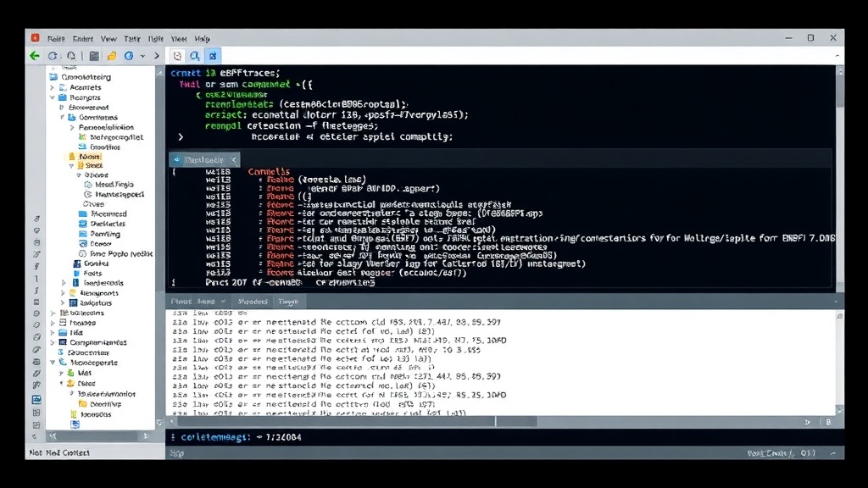This screenshot has height=488, width=868.
Task: Click the red application icon in the title bar
Action: click(x=36, y=37)
